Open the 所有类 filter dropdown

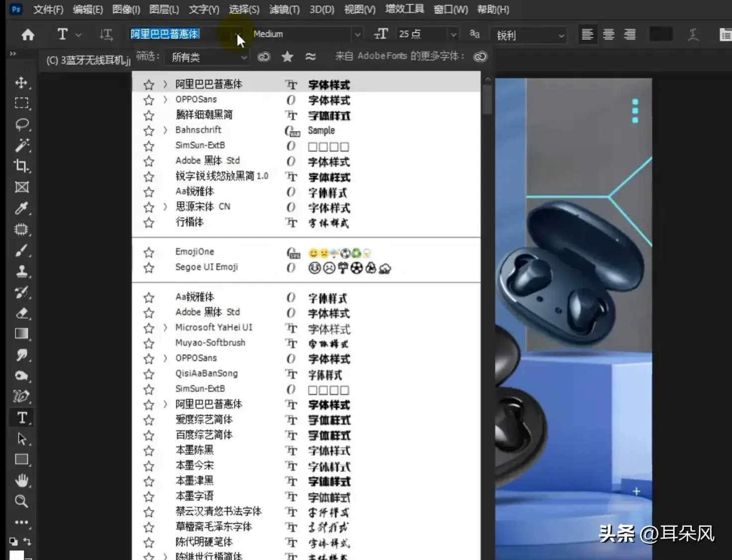208,57
